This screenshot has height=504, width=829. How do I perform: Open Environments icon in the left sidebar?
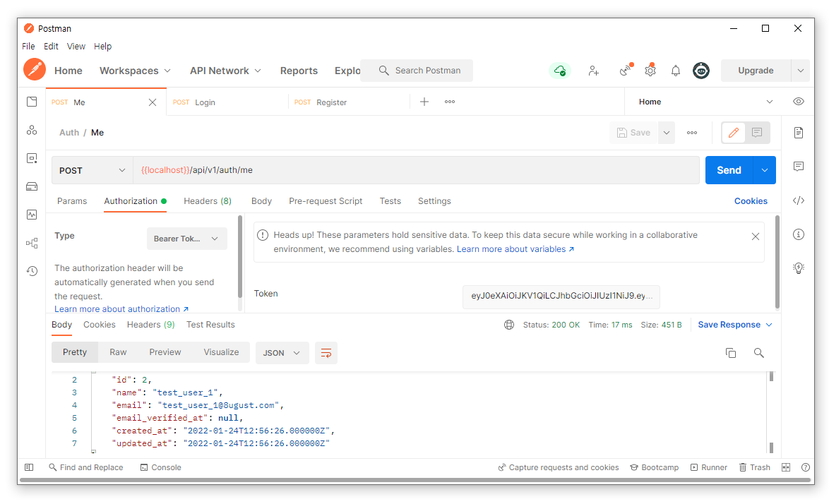(x=32, y=158)
